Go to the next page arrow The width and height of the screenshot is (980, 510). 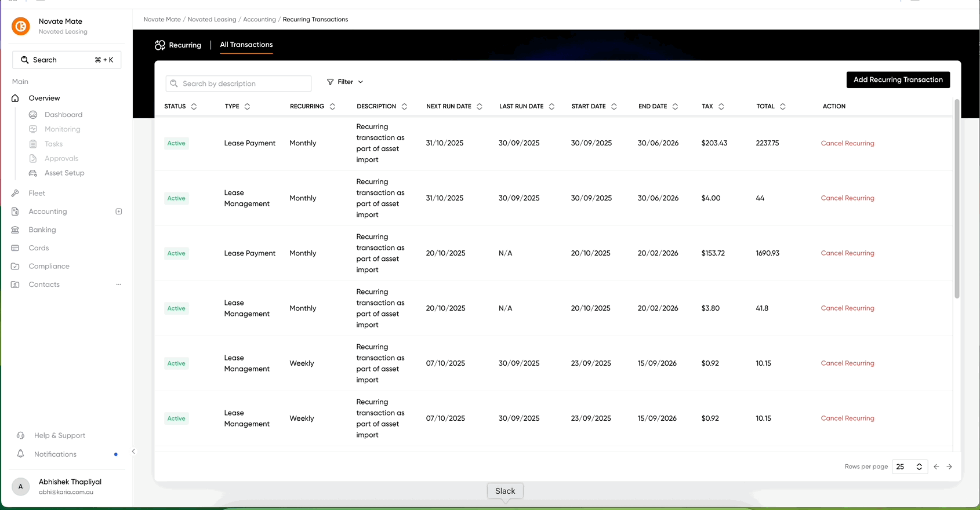[x=949, y=467]
